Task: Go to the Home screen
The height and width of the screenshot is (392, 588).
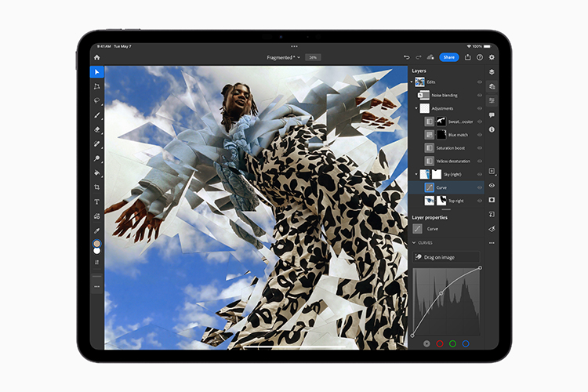Action: coord(97,57)
